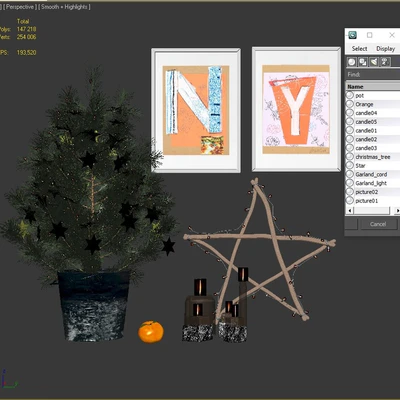Click the horizontal scrollbar thumb in list

click(371, 210)
